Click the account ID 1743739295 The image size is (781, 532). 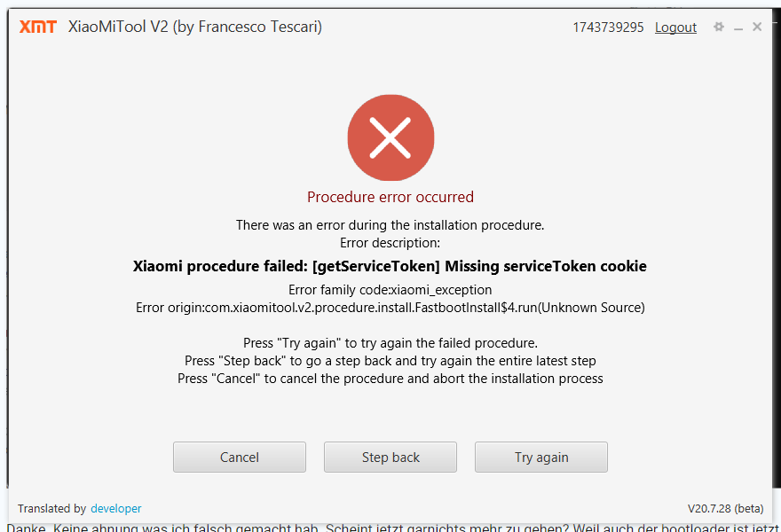pyautogui.click(x=608, y=27)
